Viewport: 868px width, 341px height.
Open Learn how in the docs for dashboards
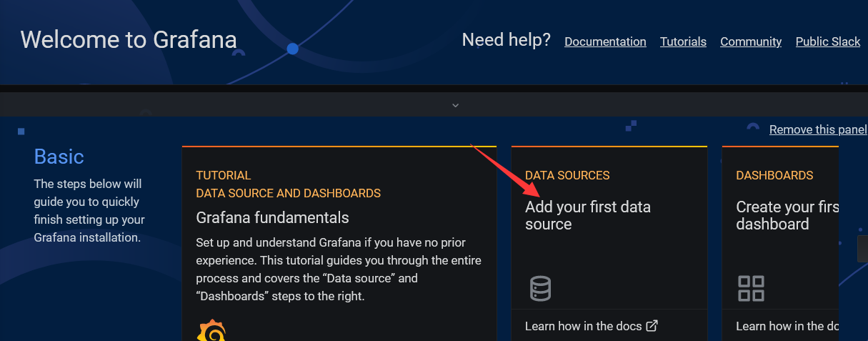(787, 326)
